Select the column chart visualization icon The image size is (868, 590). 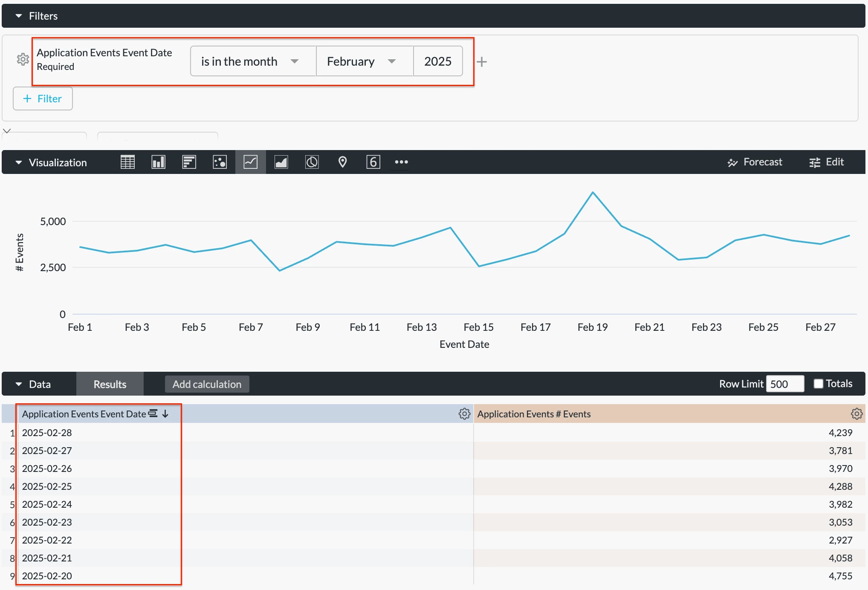(158, 162)
